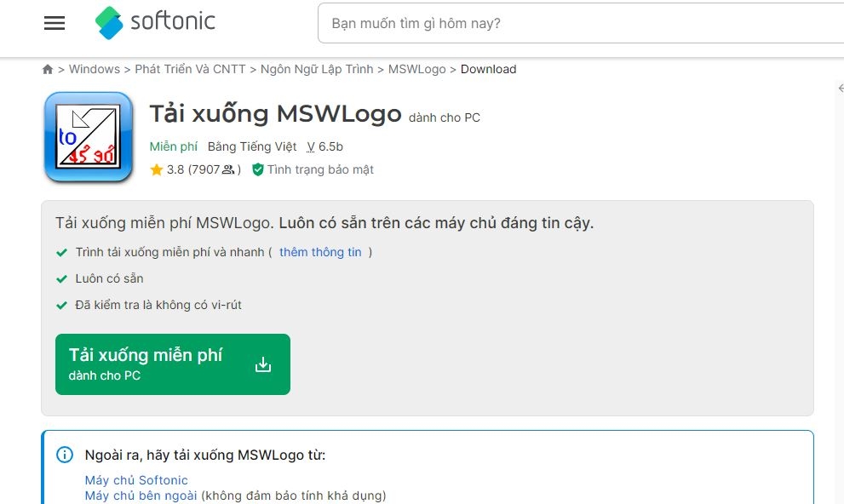
Task: Click the checkmark beside 'Luôn có sẵn'
Action: click(x=61, y=278)
